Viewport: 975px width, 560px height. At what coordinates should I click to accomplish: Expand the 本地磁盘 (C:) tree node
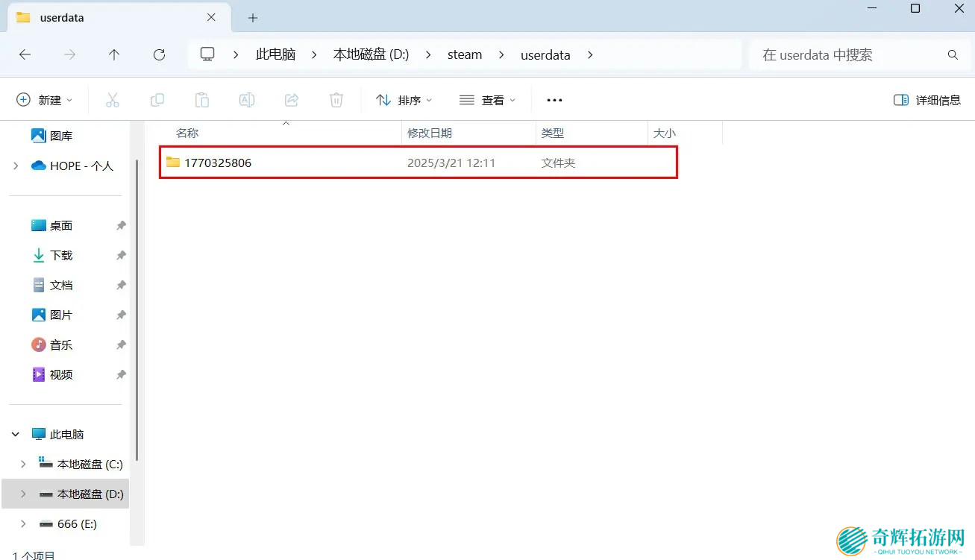click(x=22, y=464)
